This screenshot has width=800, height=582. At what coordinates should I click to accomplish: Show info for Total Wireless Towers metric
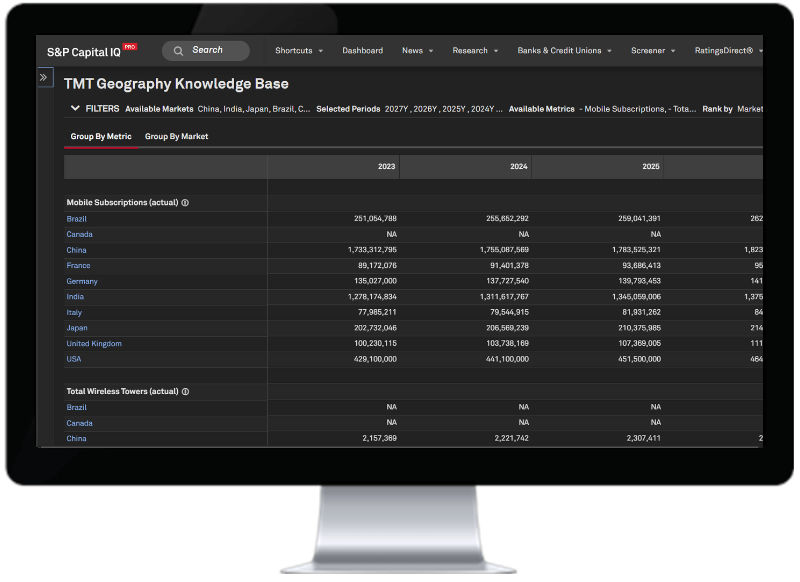tap(186, 392)
